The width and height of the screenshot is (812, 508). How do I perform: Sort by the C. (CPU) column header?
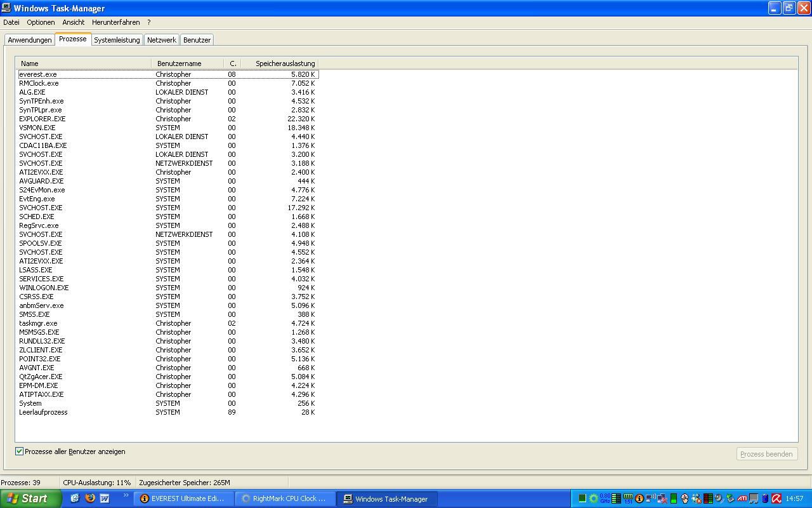point(232,63)
